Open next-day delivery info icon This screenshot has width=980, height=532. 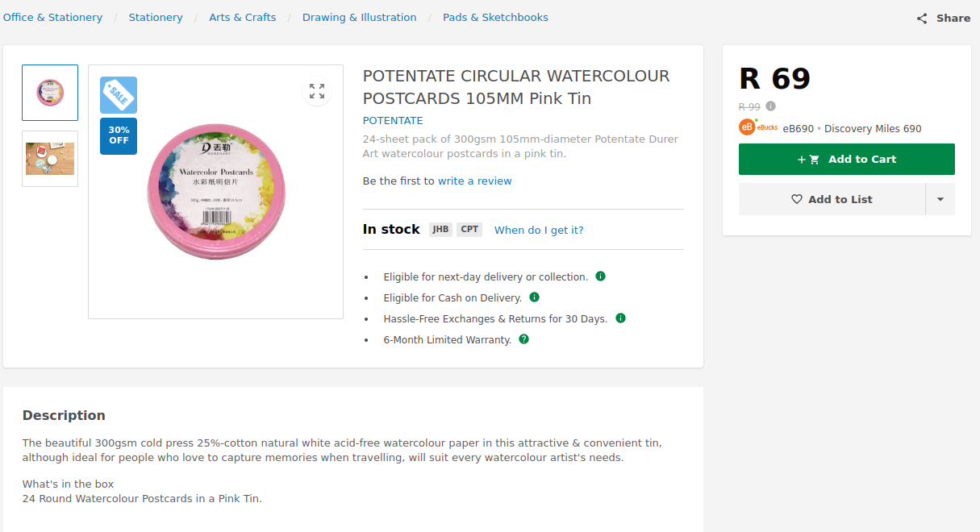pos(600,276)
